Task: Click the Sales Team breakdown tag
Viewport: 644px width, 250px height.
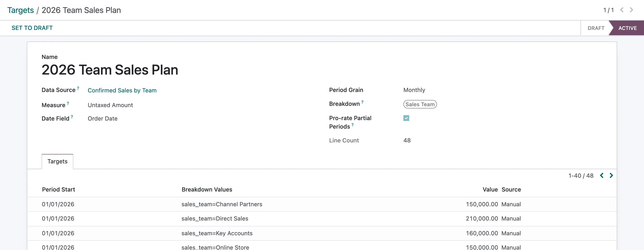Action: click(x=420, y=104)
